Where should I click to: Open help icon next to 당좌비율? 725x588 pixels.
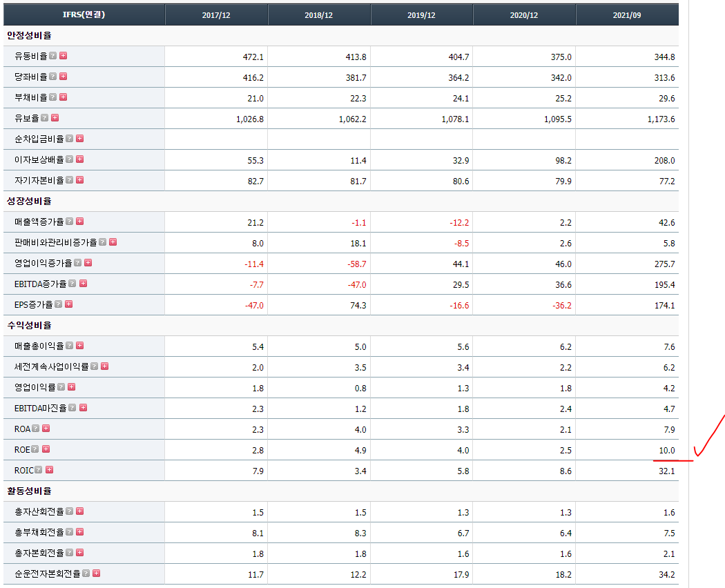click(52, 77)
